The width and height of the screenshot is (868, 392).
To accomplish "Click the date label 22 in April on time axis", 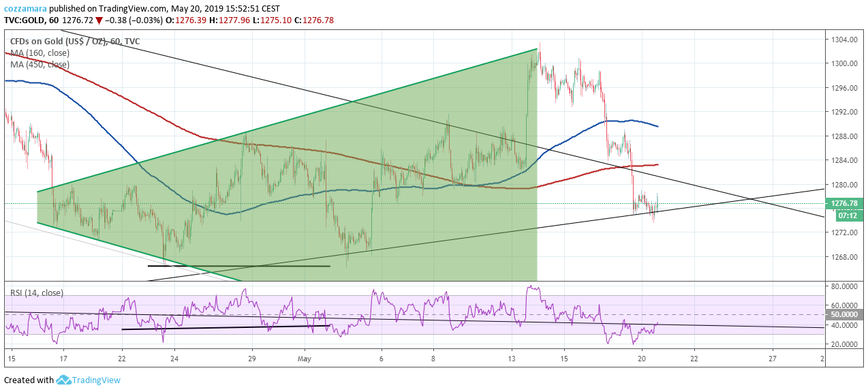I will coord(121,358).
